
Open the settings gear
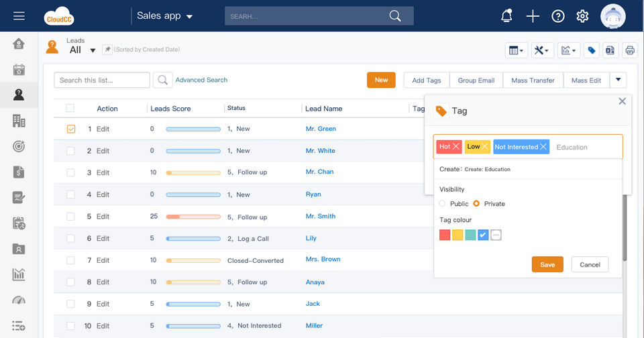[x=582, y=16]
